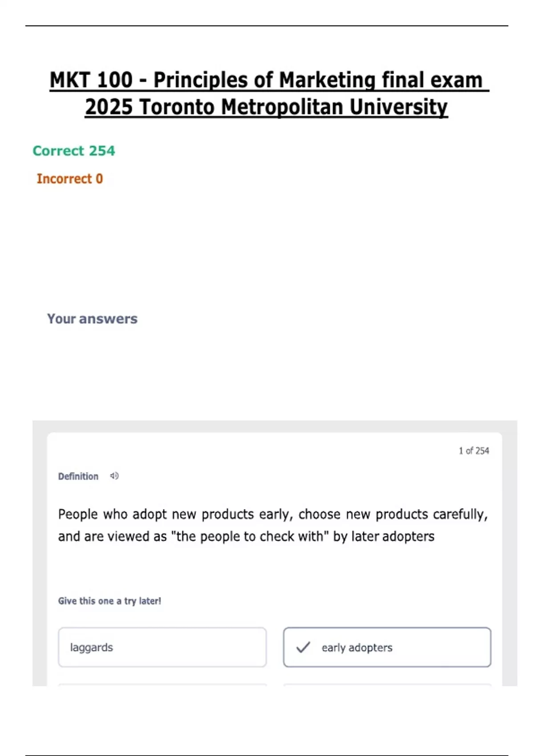
Task: Click the definition line starting "and are viewed"
Action: pyautogui.click(x=246, y=536)
